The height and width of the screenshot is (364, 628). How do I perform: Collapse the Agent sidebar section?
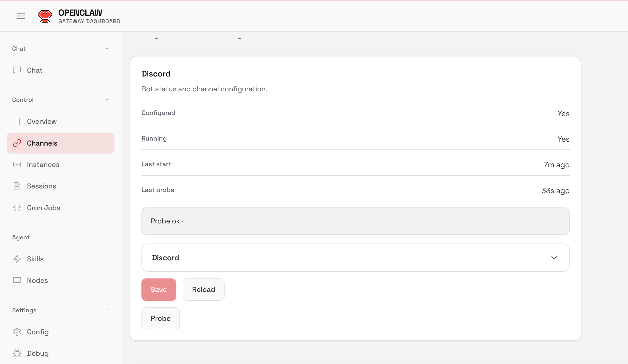point(107,237)
